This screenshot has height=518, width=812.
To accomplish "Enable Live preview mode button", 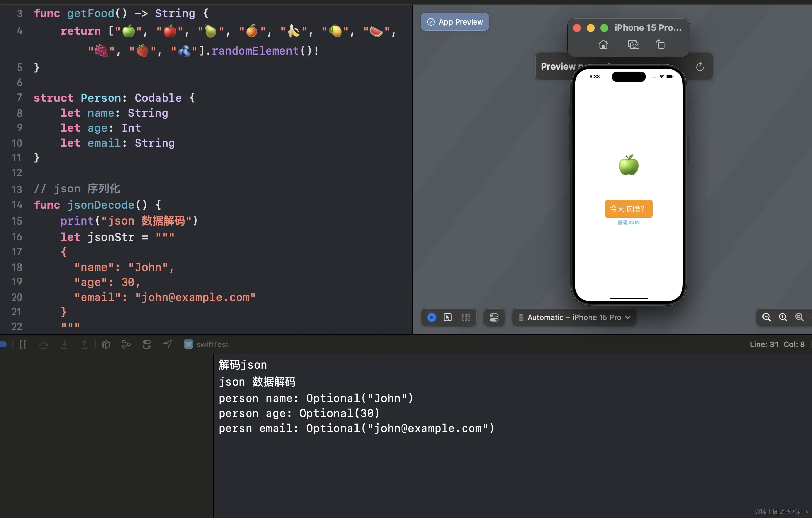I will pos(431,317).
